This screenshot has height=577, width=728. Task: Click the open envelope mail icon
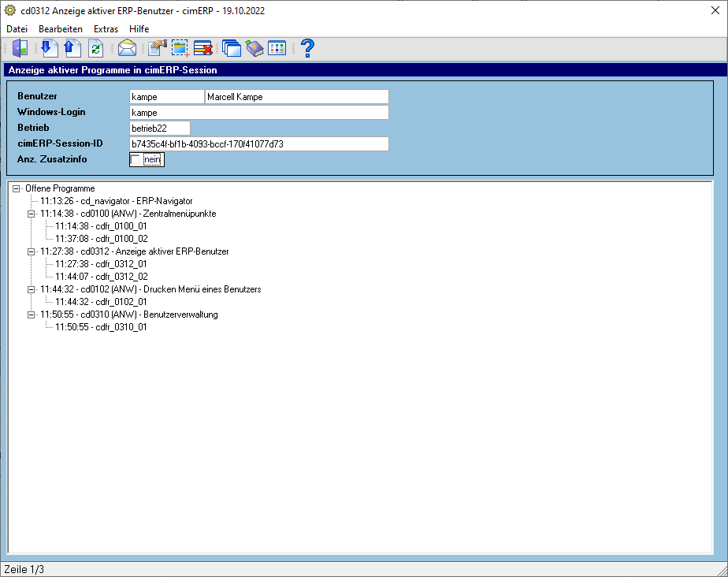click(x=127, y=48)
